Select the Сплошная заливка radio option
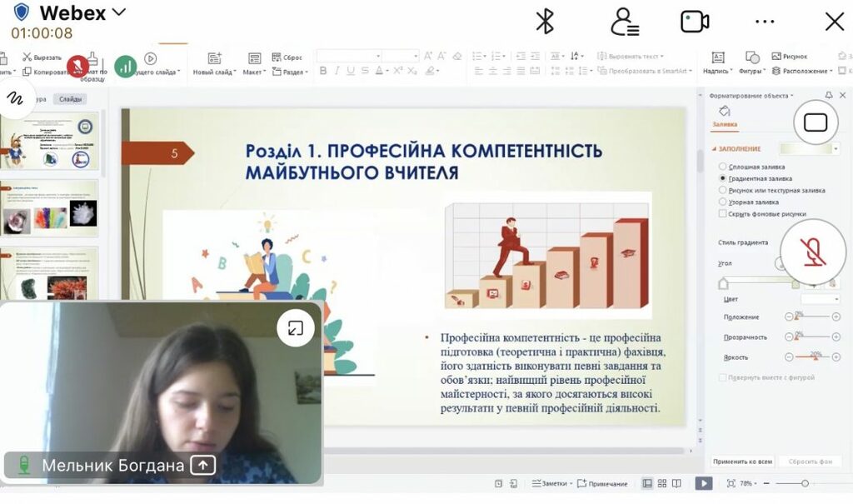Image resolution: width=853 pixels, height=504 pixels. 723,167
